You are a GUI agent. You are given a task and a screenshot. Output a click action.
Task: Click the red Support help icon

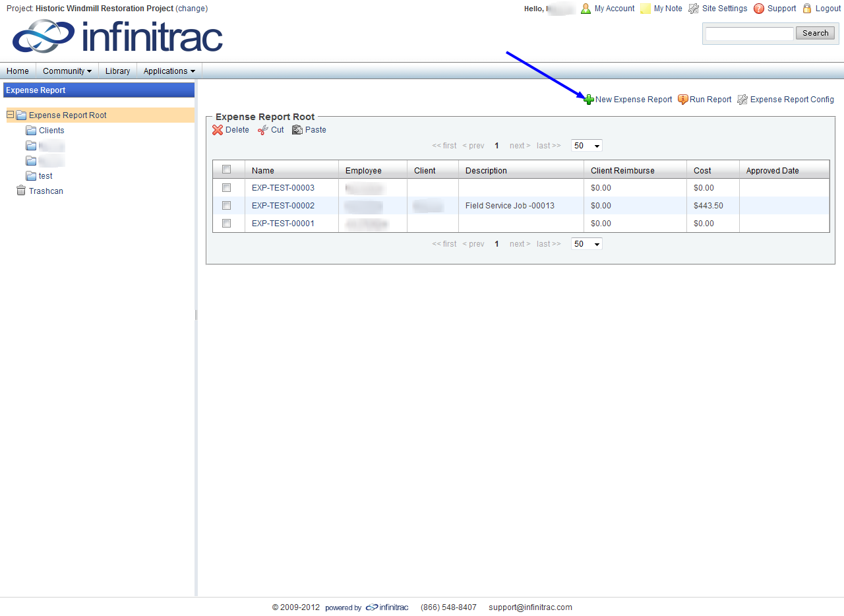tap(759, 9)
